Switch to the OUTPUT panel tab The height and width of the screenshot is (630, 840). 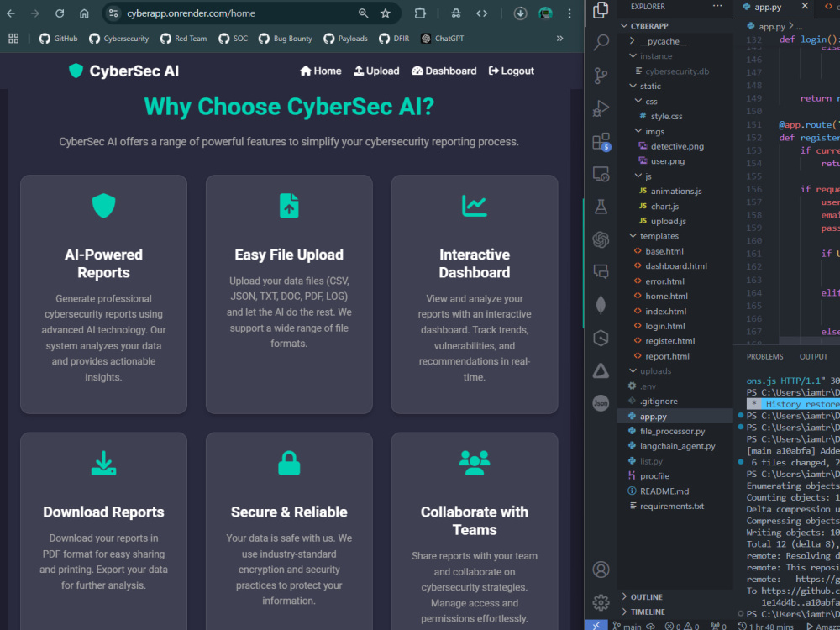813,356
